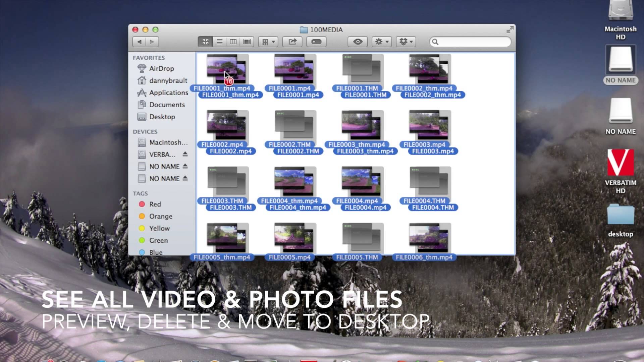Open the item arrangement dropdown

tap(268, 42)
